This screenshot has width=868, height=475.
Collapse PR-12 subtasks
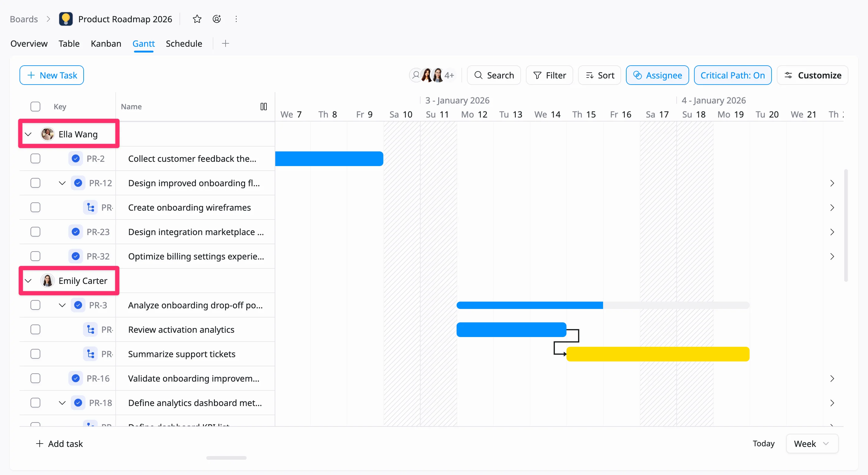pos(62,183)
